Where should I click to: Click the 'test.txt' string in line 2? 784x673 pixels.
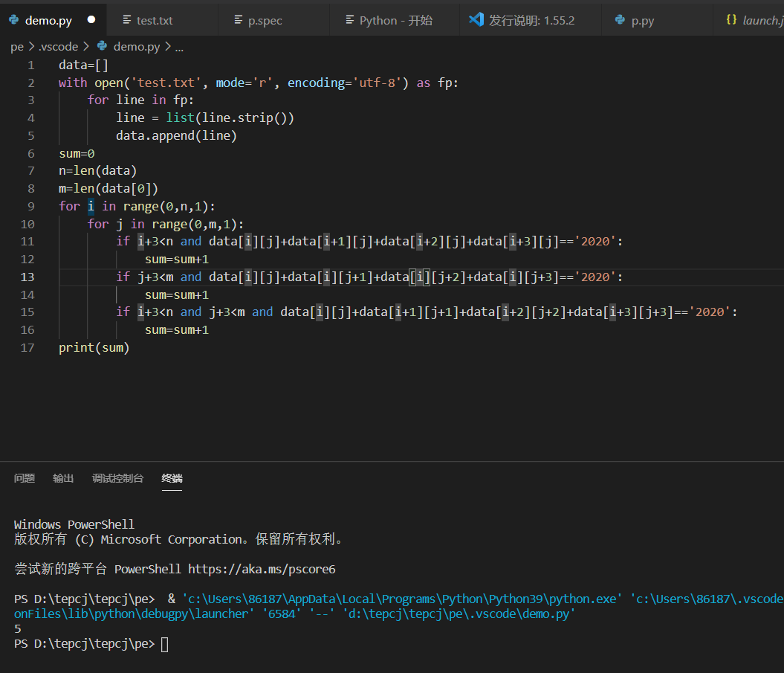coord(166,83)
